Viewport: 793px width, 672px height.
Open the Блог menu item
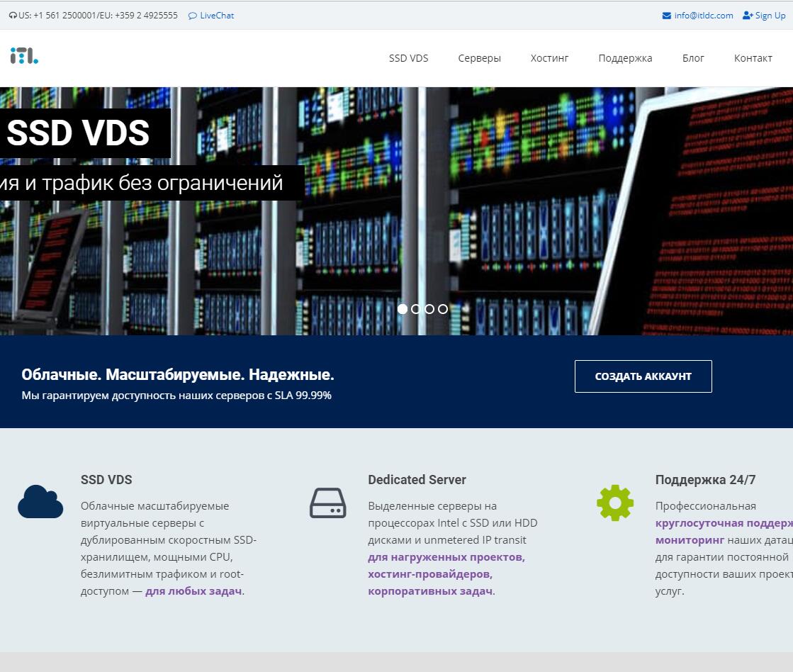[692, 58]
